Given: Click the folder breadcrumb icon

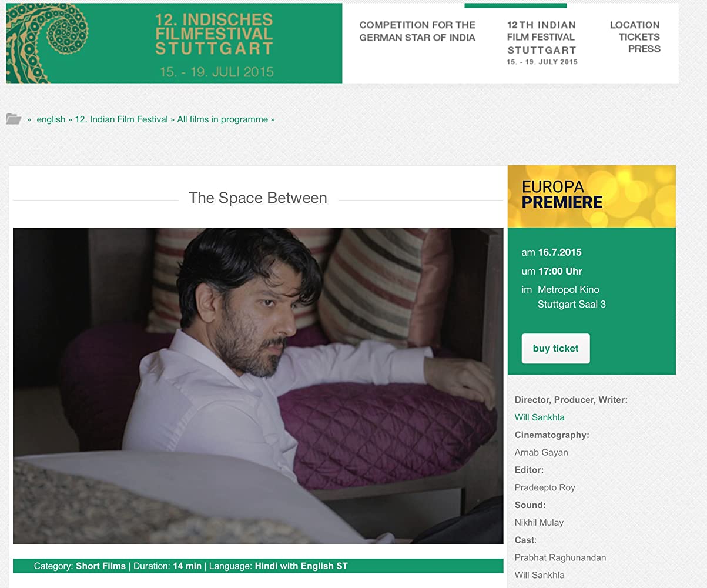Looking at the screenshot, I should click(x=14, y=119).
